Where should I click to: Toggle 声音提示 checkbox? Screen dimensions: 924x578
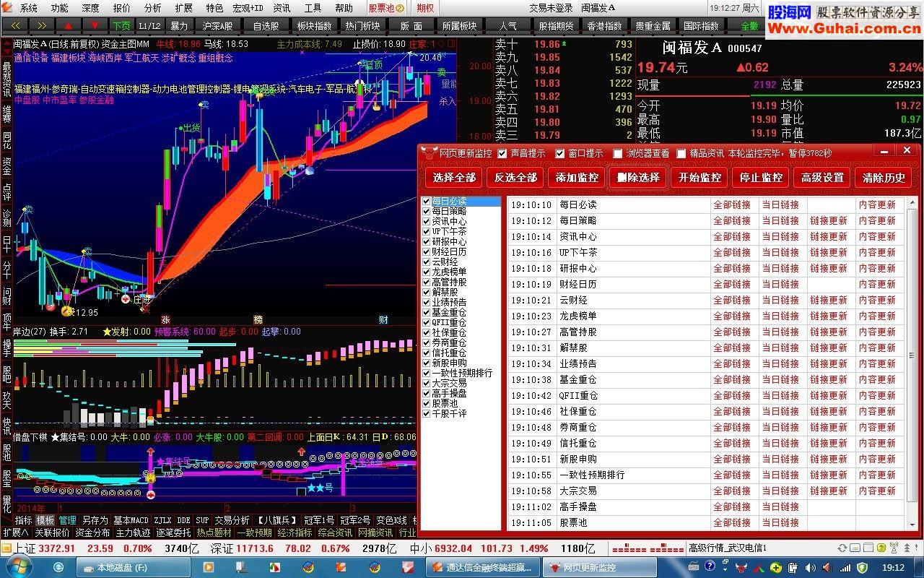pyautogui.click(x=502, y=153)
